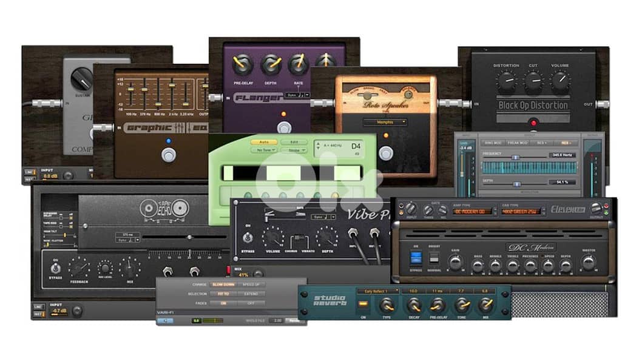The width and height of the screenshot is (639, 364).
Task: Click the compressor Sustain knob
Action: coord(82,79)
